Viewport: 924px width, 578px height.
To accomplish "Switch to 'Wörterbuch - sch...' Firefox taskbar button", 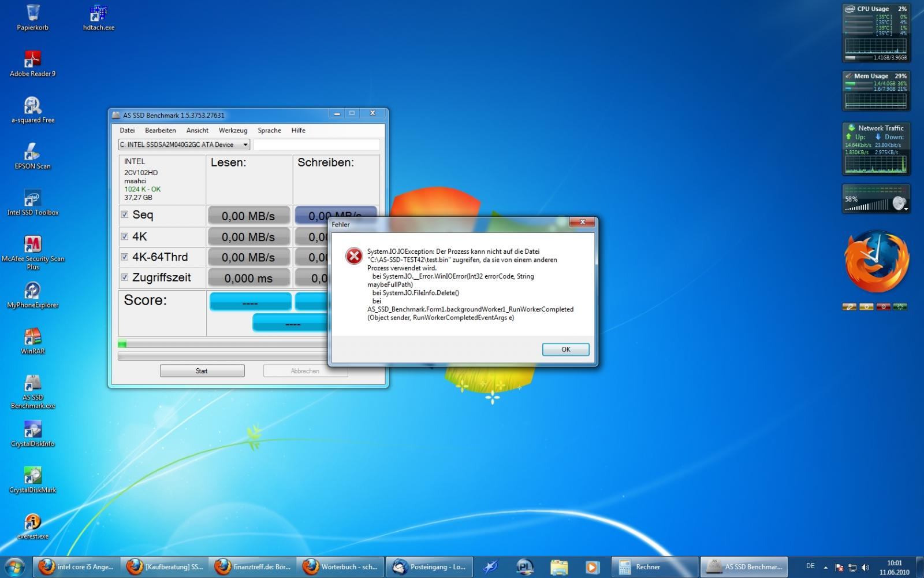I will [x=341, y=567].
